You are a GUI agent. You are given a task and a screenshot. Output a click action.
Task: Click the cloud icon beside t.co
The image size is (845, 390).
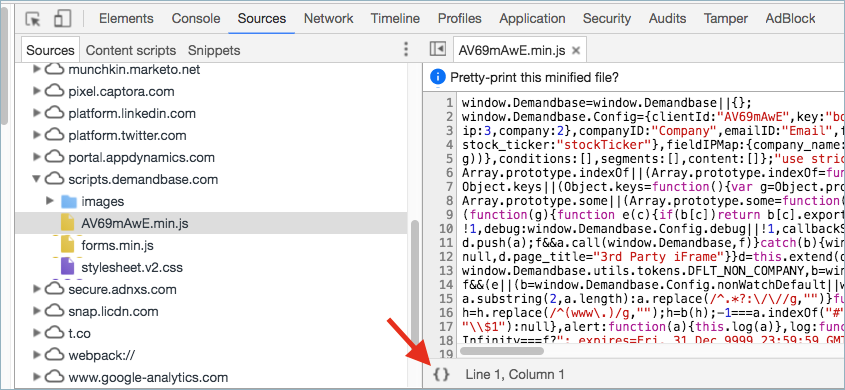(x=54, y=333)
